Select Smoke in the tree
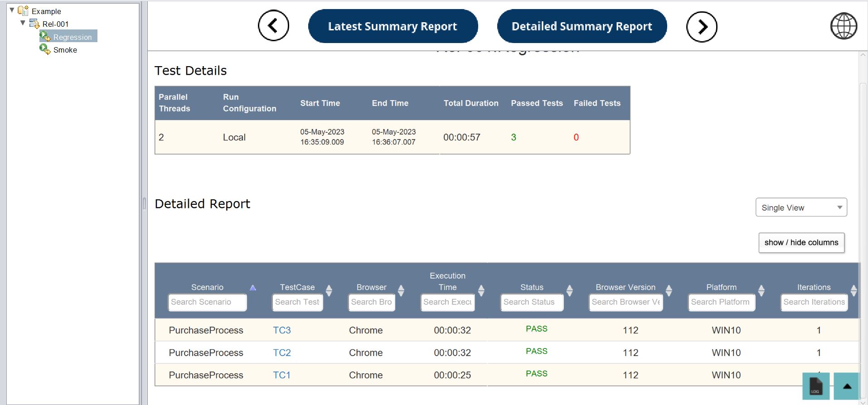868x405 pixels. point(65,50)
